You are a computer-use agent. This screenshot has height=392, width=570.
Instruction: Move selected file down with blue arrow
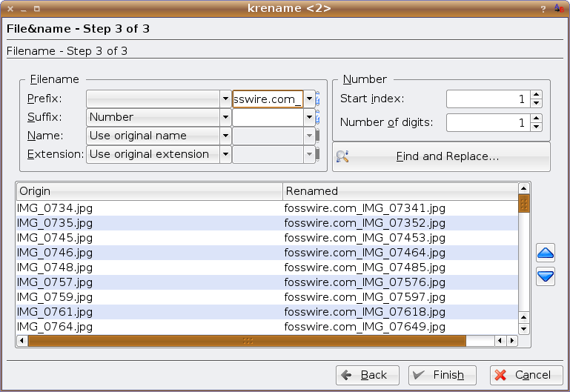point(546,276)
